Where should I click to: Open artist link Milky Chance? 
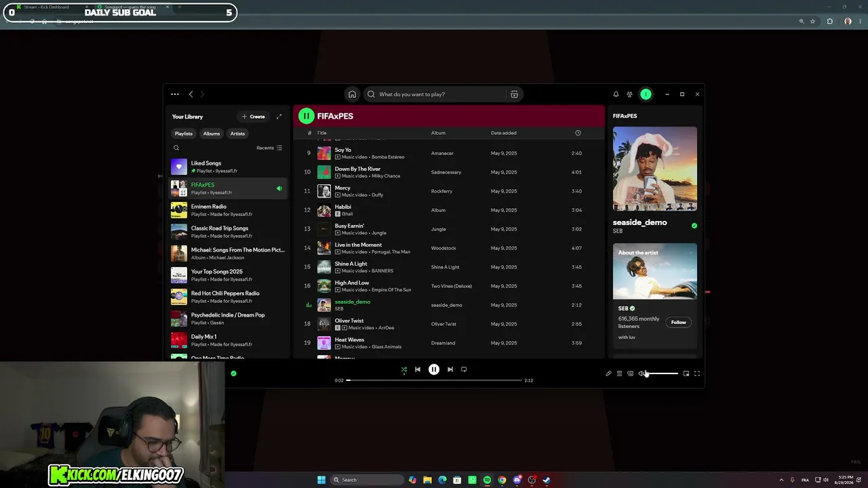387,176
